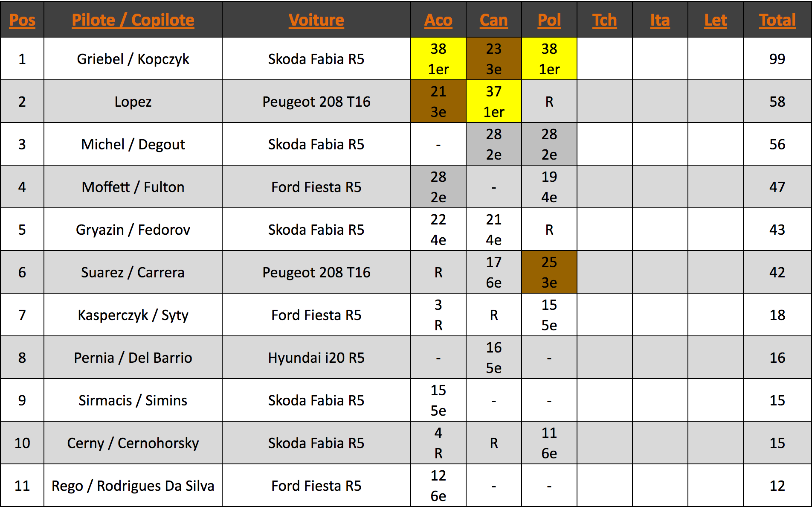Viewport: 812px width, 507px height.
Task: Click the brown Pol 25 cell for Suarez
Action: [549, 272]
